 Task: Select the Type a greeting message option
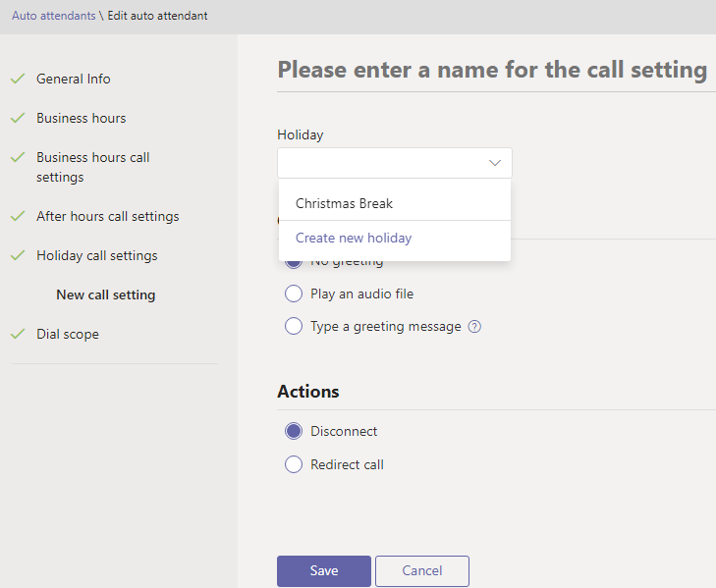(293, 327)
